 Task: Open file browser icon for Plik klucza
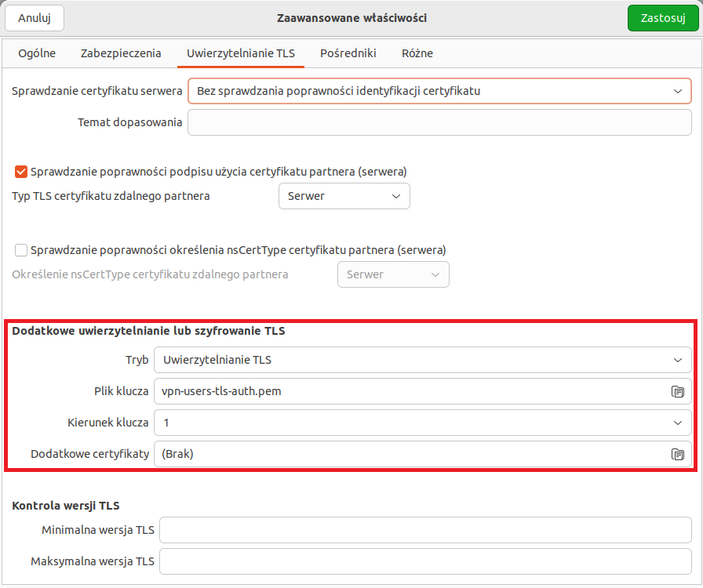pos(677,392)
